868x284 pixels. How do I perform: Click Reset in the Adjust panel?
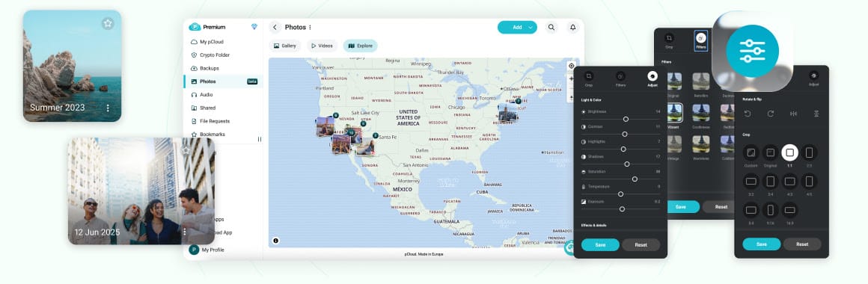(x=641, y=245)
